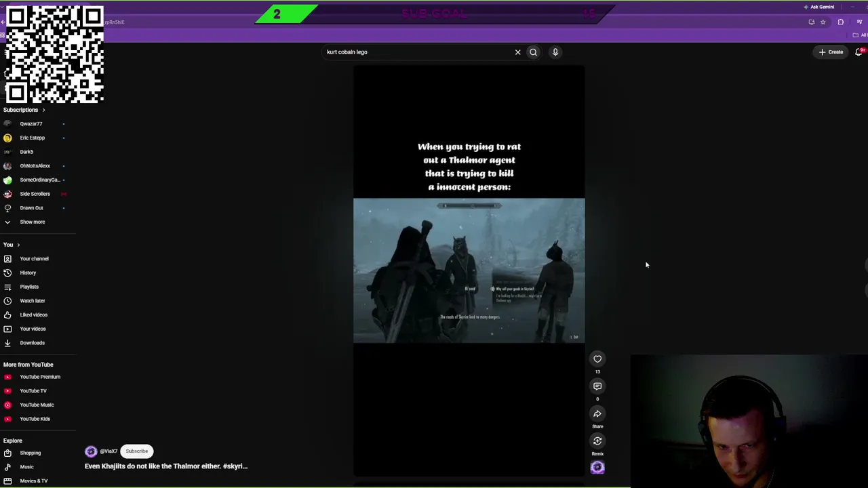Expand subscriptions with Show more
Image resolution: width=868 pixels, height=488 pixels.
point(34,222)
